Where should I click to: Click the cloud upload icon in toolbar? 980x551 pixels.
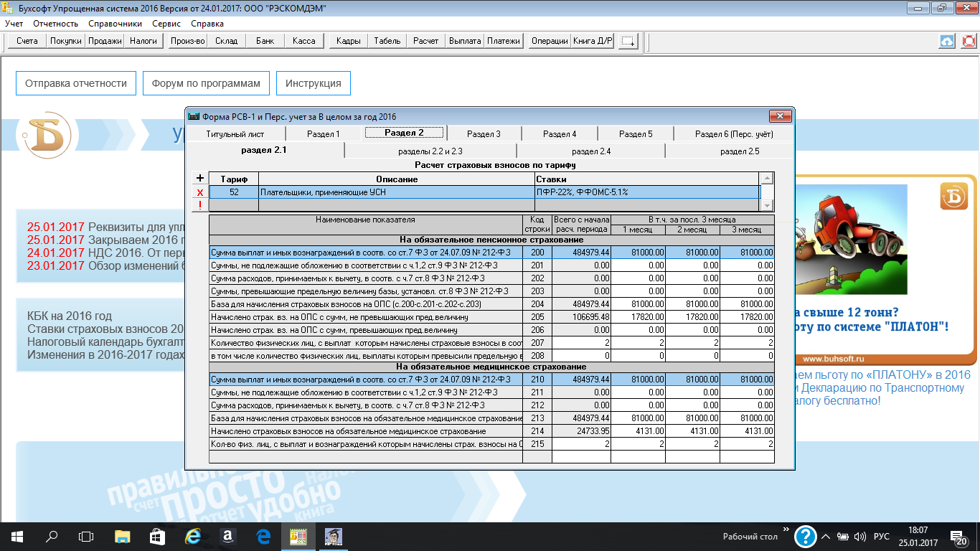pos(947,41)
